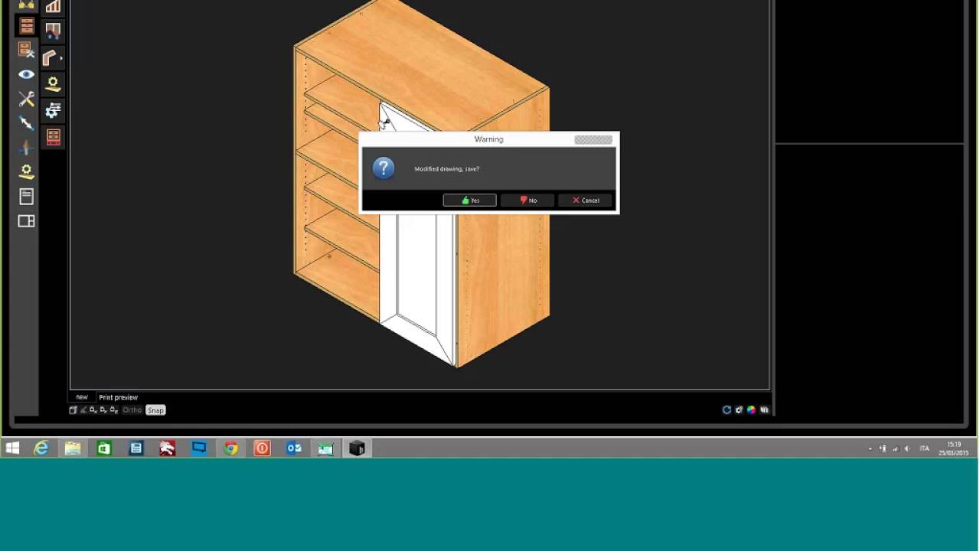Viewport: 980px width, 551px height.
Task: Click the dimmed move-axis icon in the left sidebar
Action: tap(27, 147)
